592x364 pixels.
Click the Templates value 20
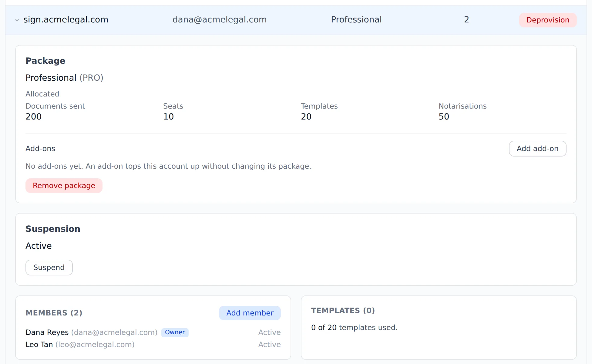point(306,116)
